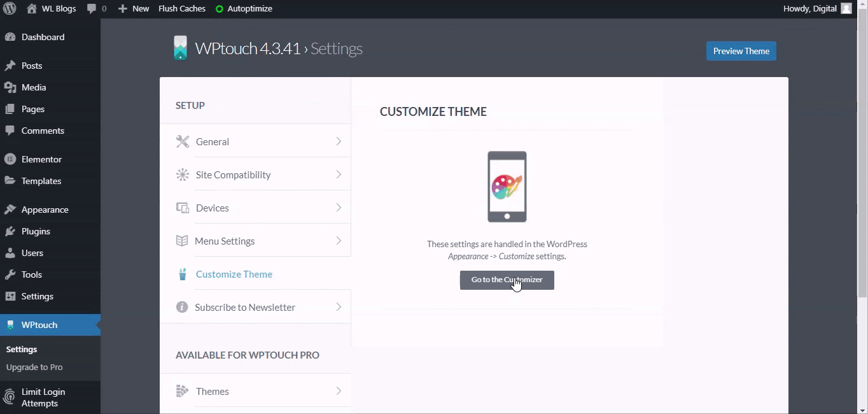Click the scrollbar up arrow
Screen dimensions: 868x414
pyautogui.click(x=862, y=4)
